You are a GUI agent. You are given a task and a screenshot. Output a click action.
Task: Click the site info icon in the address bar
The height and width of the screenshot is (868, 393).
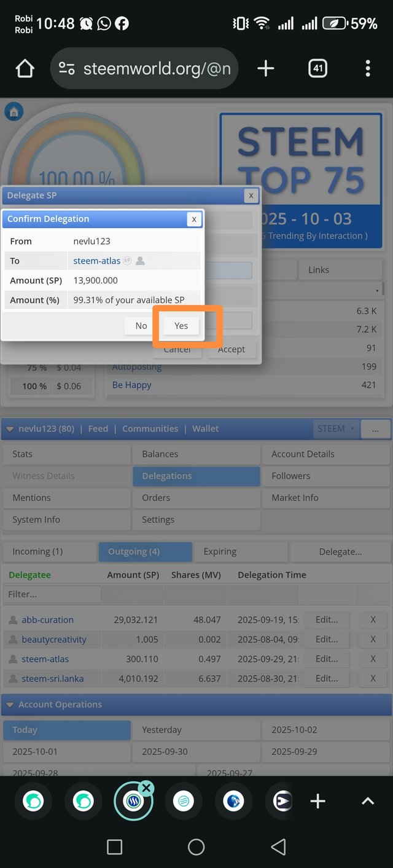tap(66, 69)
